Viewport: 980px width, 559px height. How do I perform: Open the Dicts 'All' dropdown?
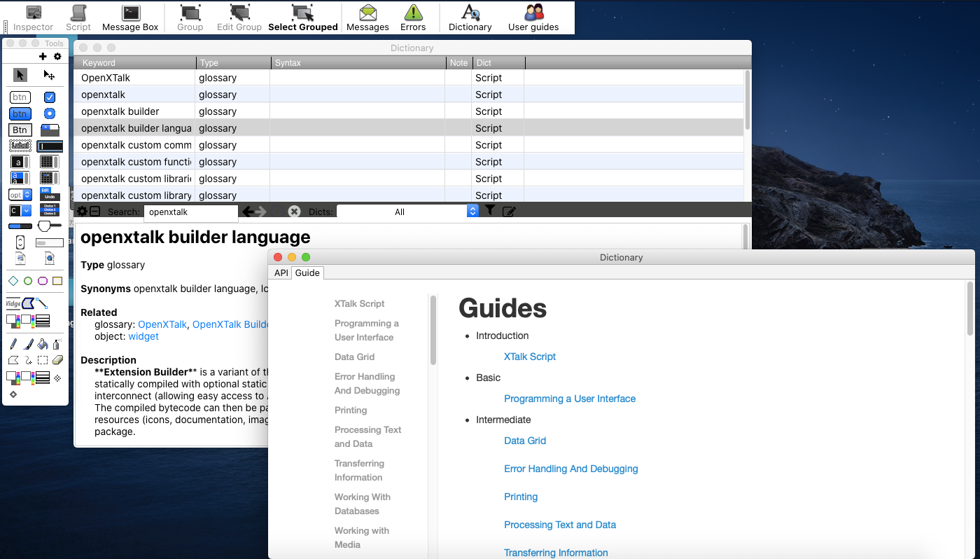click(x=407, y=212)
